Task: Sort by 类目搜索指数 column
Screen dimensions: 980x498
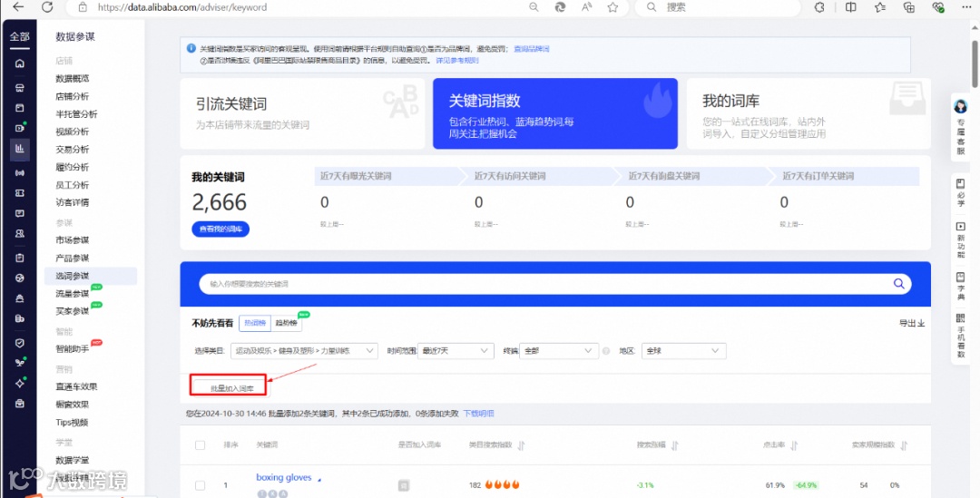Action: (521, 445)
